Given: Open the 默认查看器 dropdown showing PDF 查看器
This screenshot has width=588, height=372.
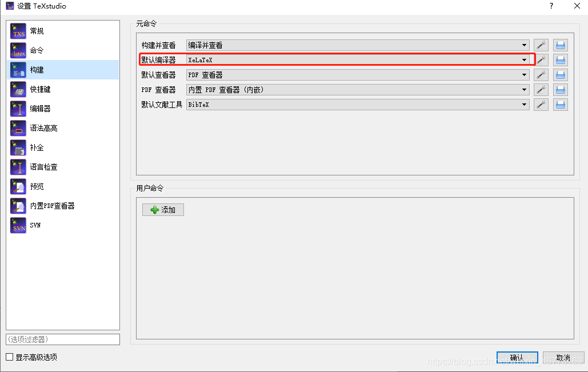Looking at the screenshot, I should 358,75.
